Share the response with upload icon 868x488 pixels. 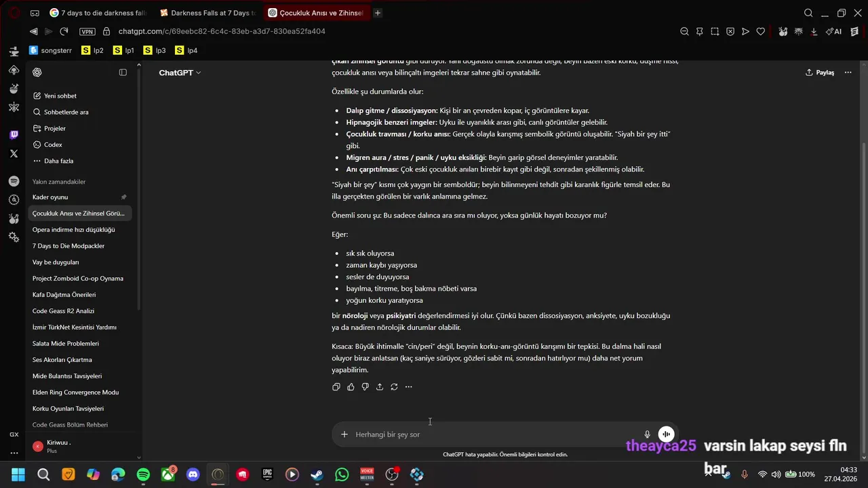tap(380, 387)
